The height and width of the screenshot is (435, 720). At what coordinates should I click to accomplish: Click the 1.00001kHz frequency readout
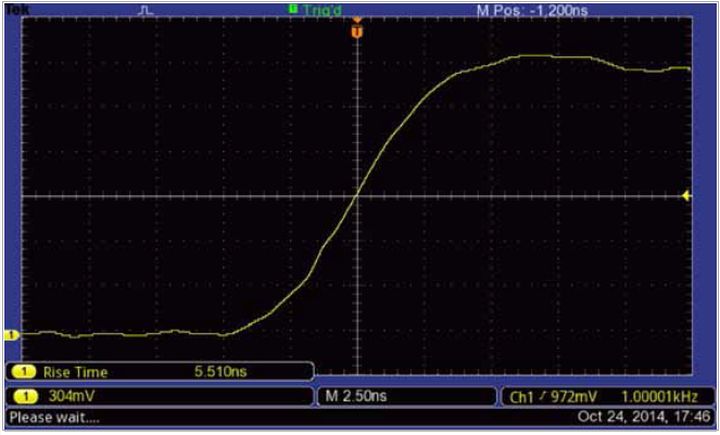point(659,396)
